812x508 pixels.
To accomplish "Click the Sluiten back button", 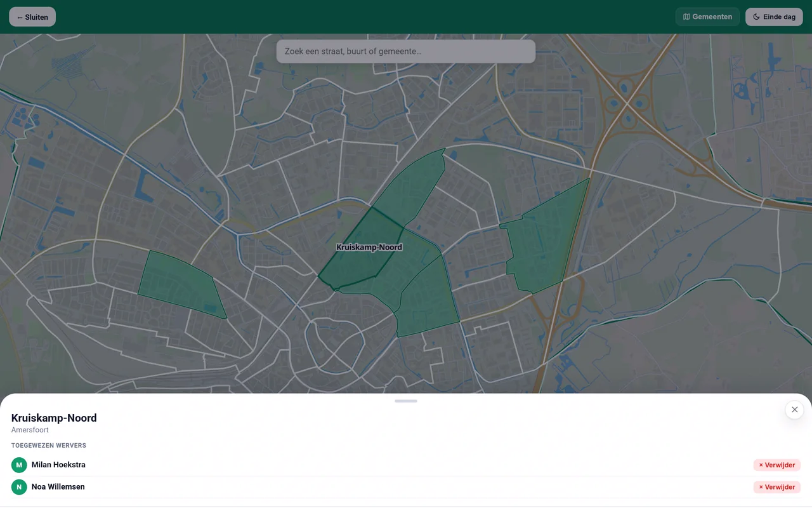I will (32, 17).
